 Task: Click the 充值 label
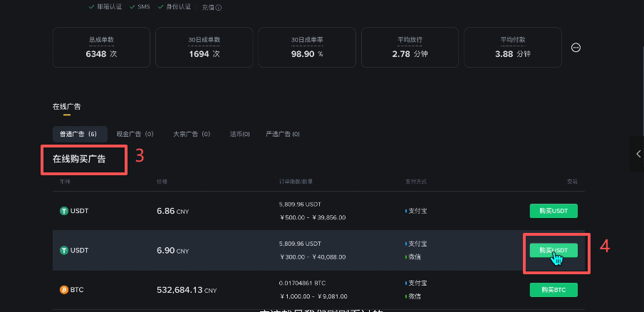coord(208,7)
